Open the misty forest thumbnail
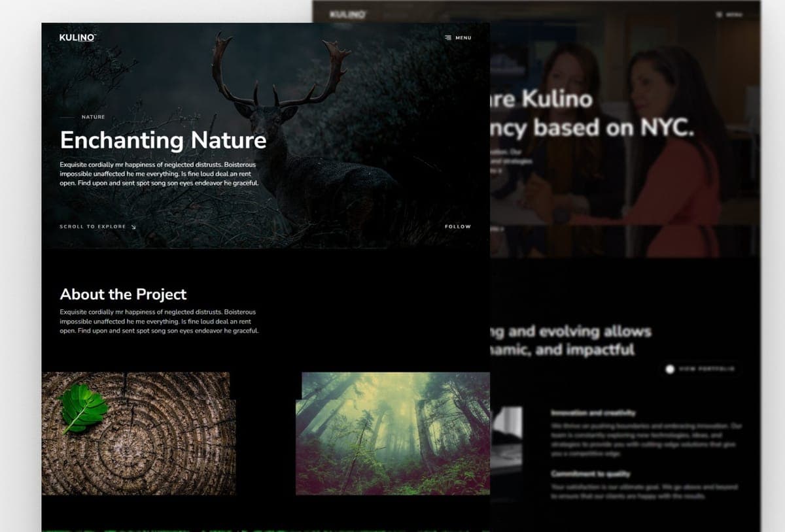The width and height of the screenshot is (785, 532). (392, 433)
